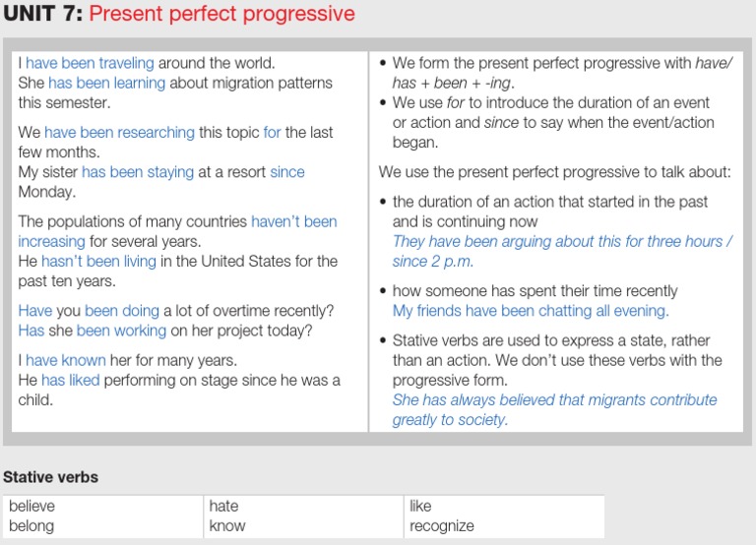
Task: Click 'been working' in the project question
Action: click(121, 331)
